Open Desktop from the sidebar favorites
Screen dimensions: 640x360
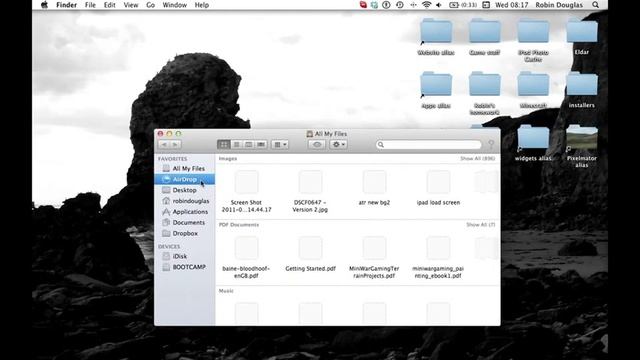click(x=184, y=190)
